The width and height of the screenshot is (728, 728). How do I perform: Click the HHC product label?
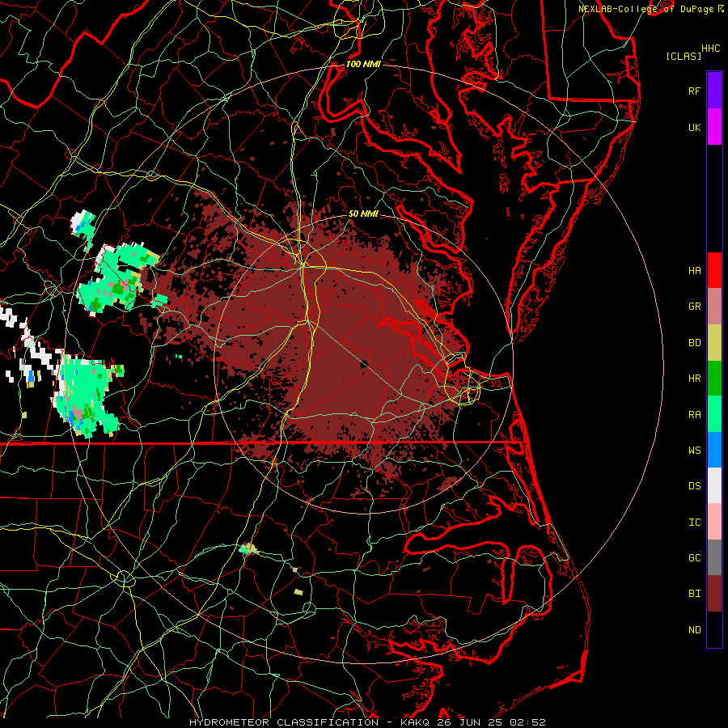click(710, 49)
